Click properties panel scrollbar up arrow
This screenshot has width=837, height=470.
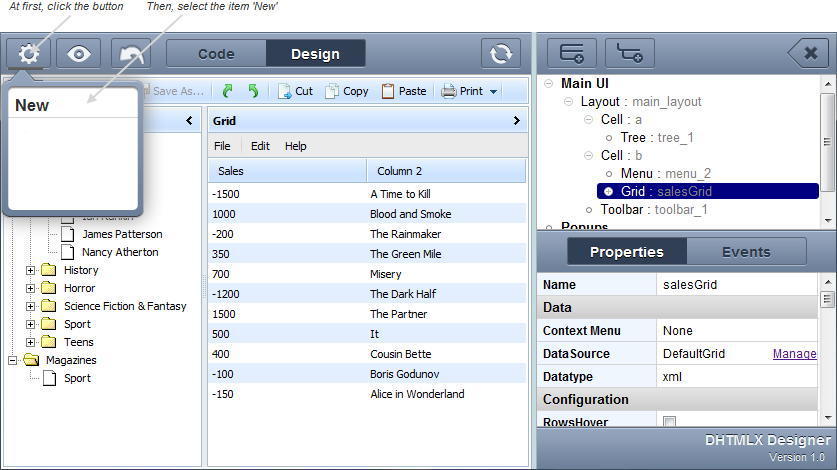pyautogui.click(x=827, y=281)
